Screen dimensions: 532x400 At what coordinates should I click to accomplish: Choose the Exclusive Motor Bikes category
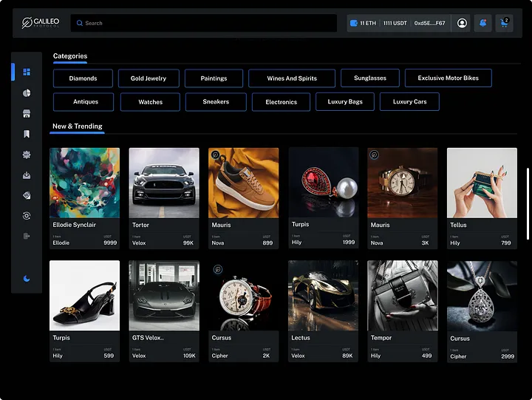(449, 78)
